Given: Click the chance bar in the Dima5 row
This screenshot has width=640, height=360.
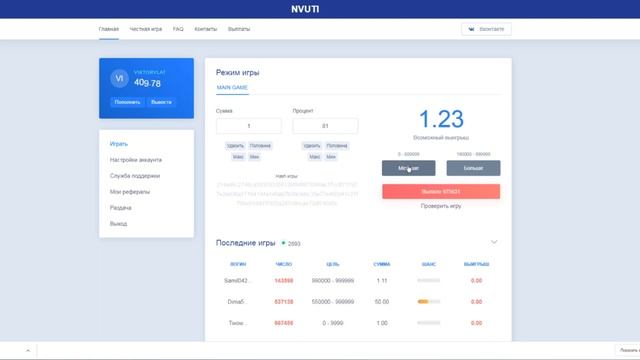Looking at the screenshot, I should pos(429,302).
